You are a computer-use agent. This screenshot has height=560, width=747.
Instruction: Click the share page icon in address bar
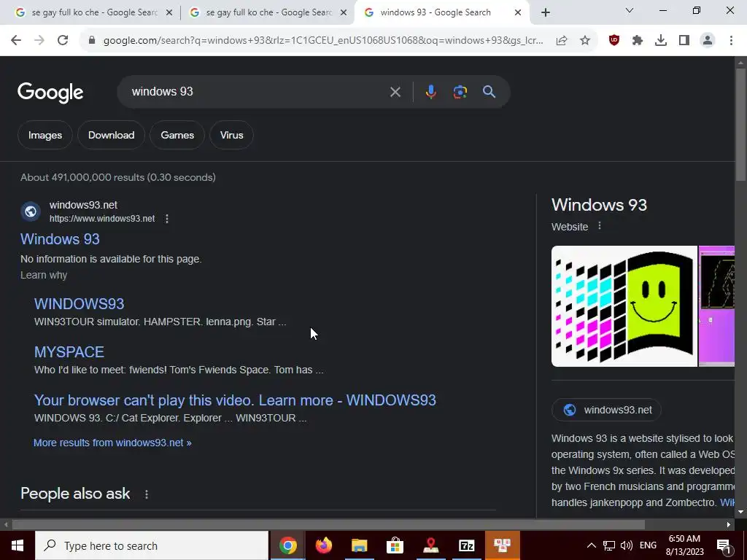pos(562,41)
